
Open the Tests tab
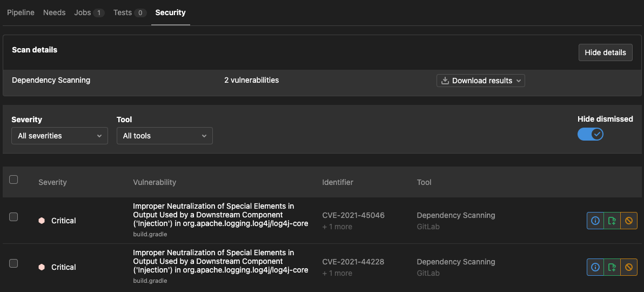130,13
